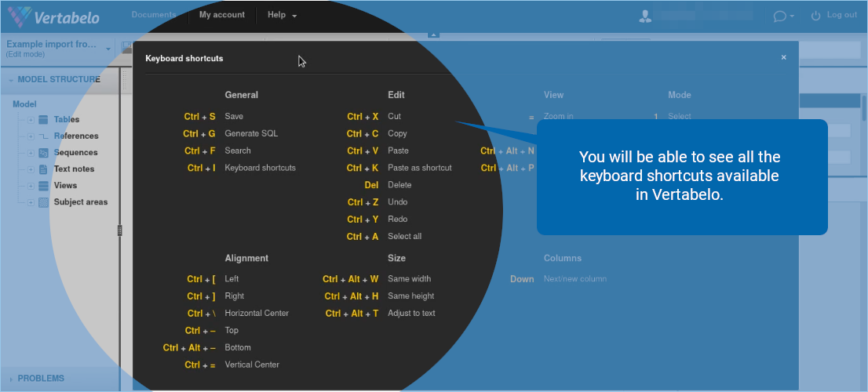The width and height of the screenshot is (868, 392).
Task: Expand the Tables tree node
Action: click(x=31, y=120)
